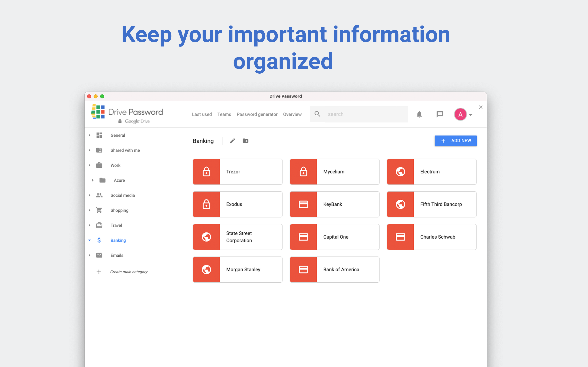The width and height of the screenshot is (588, 367).
Task: Click the Emails envelope category icon
Action: pyautogui.click(x=99, y=255)
